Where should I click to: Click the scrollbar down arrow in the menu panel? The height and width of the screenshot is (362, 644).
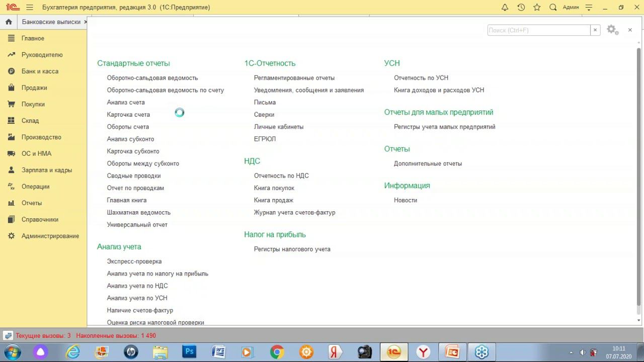tap(639, 320)
